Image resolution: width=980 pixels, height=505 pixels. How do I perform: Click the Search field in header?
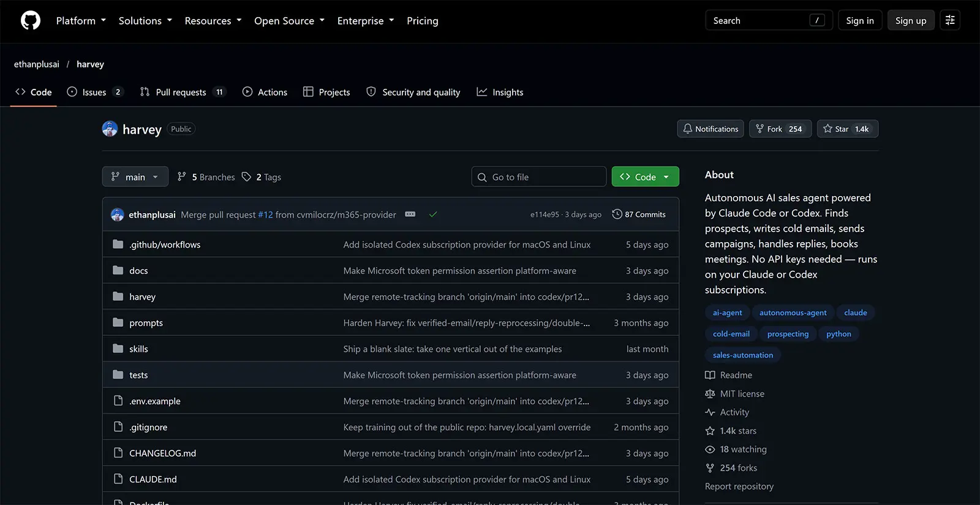(x=769, y=20)
